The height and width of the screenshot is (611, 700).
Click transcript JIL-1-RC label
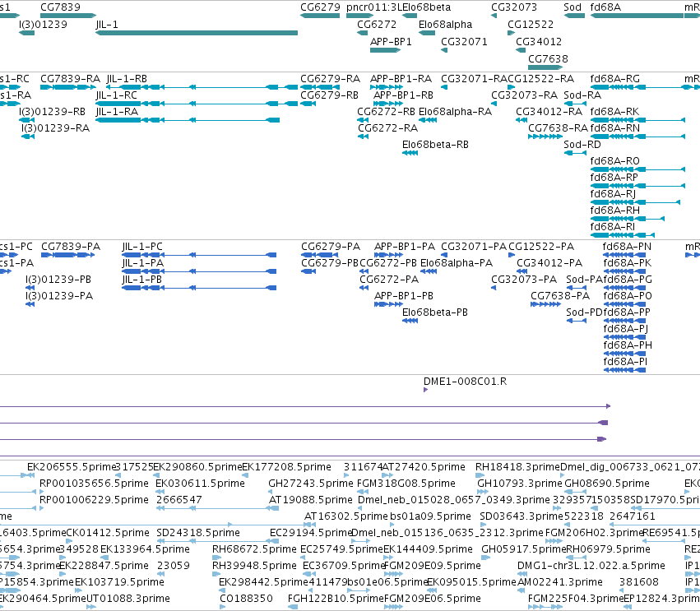pos(116,95)
